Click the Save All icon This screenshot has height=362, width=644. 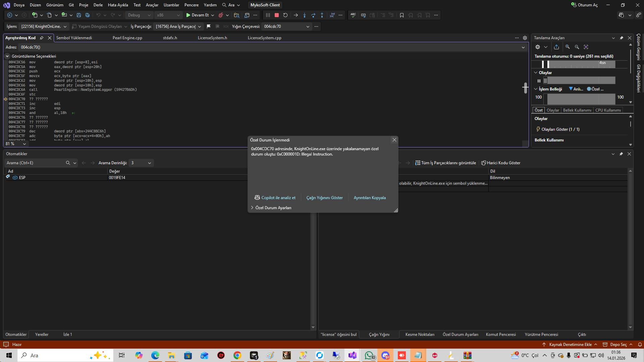click(x=88, y=15)
